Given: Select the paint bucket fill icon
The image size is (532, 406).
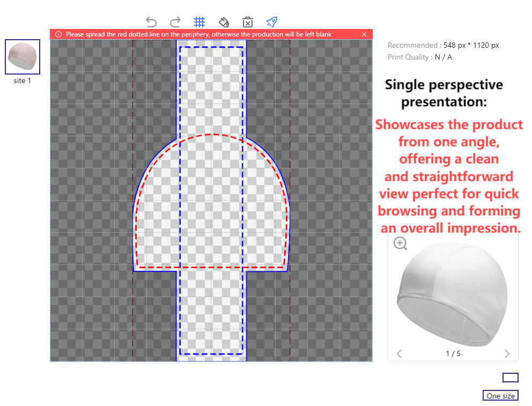Looking at the screenshot, I should pyautogui.click(x=224, y=22).
